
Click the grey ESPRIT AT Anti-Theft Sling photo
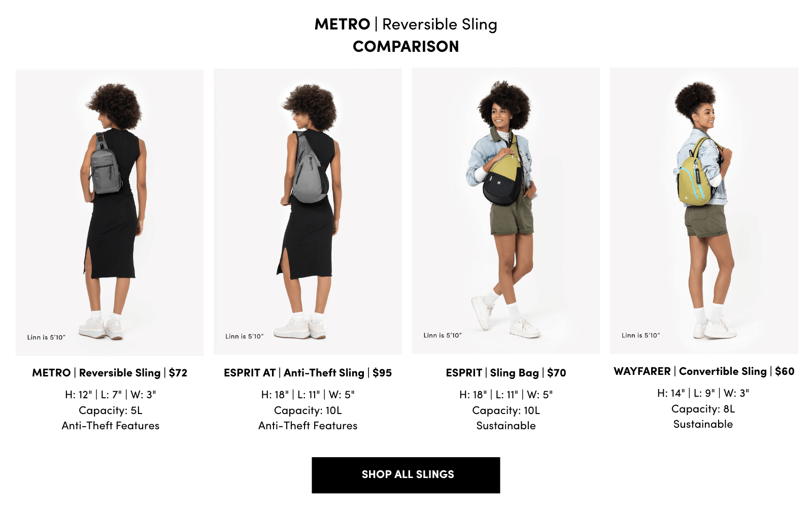[308, 211]
